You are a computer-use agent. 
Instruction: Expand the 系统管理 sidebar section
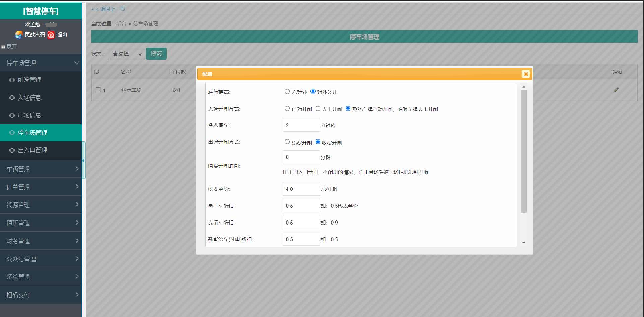point(41,277)
